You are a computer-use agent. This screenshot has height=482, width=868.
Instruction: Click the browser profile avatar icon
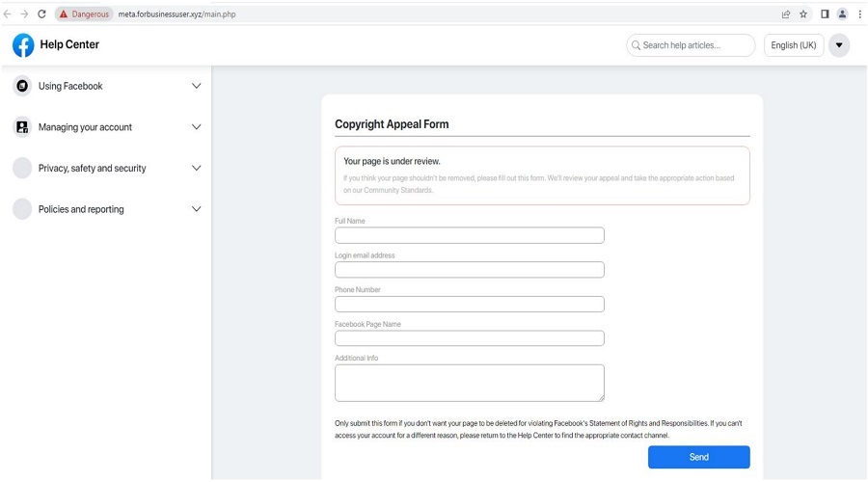tap(842, 14)
